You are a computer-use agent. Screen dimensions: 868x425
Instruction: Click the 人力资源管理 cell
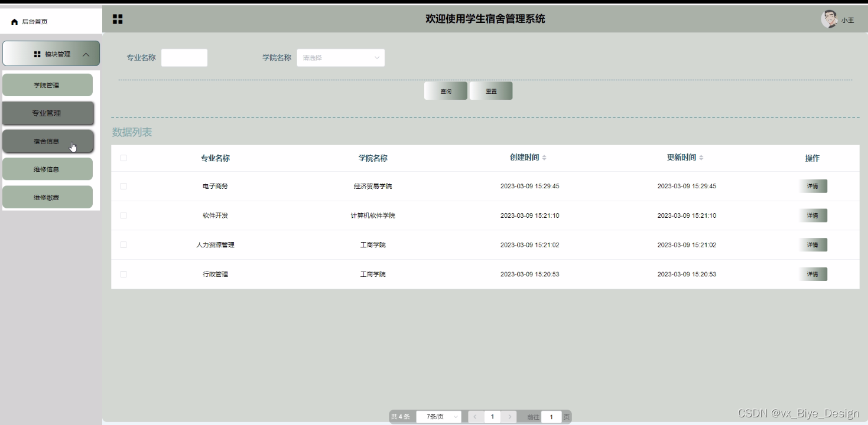click(x=215, y=244)
